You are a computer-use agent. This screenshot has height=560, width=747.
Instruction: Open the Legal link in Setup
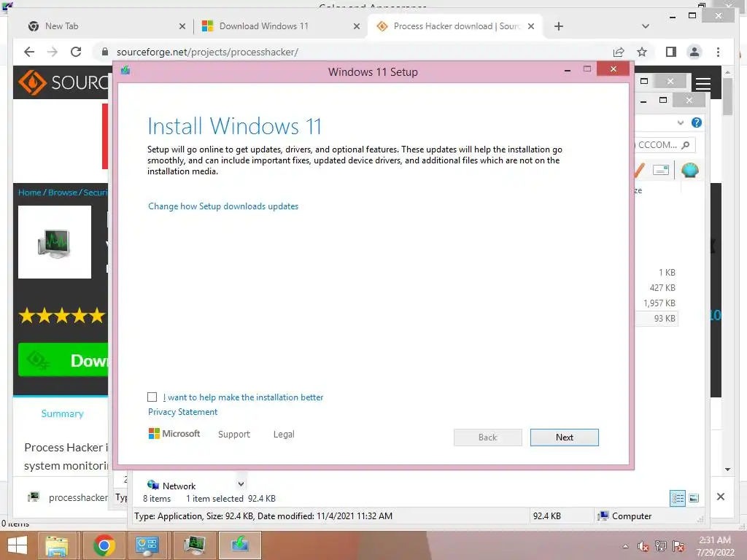tap(284, 435)
